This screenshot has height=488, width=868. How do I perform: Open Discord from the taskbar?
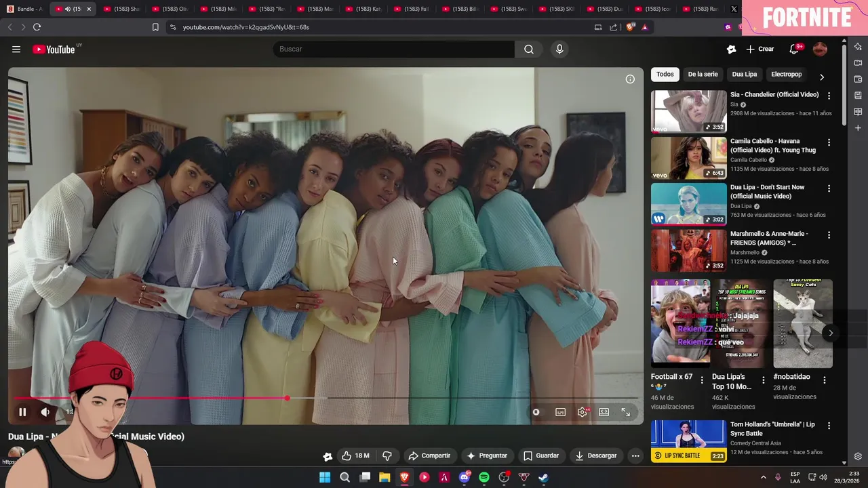[x=465, y=477]
